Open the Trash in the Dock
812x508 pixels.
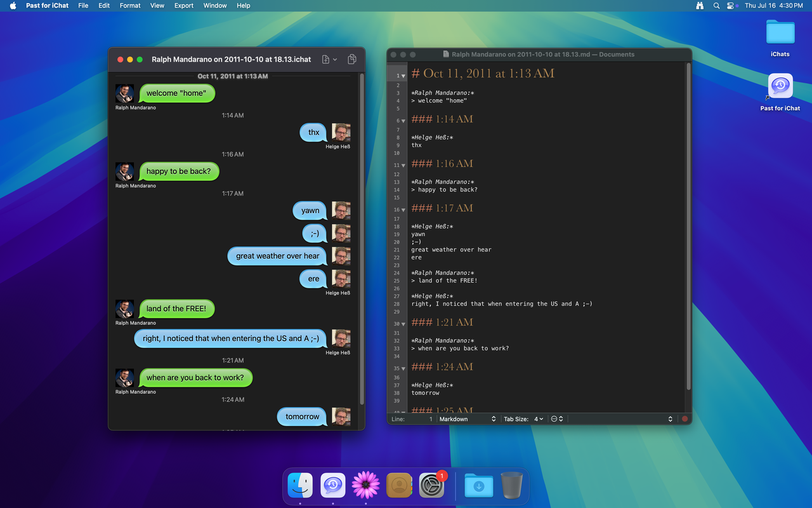pos(512,486)
